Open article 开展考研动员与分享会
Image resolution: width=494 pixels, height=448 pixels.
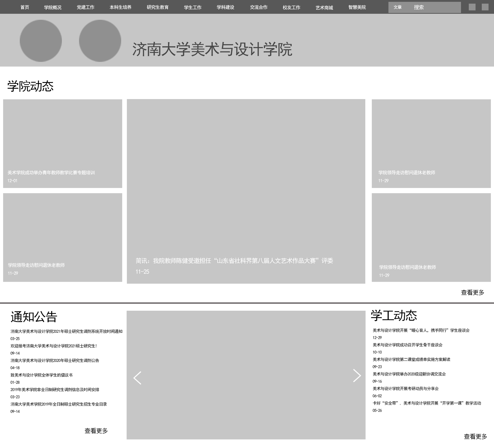tap(406, 388)
